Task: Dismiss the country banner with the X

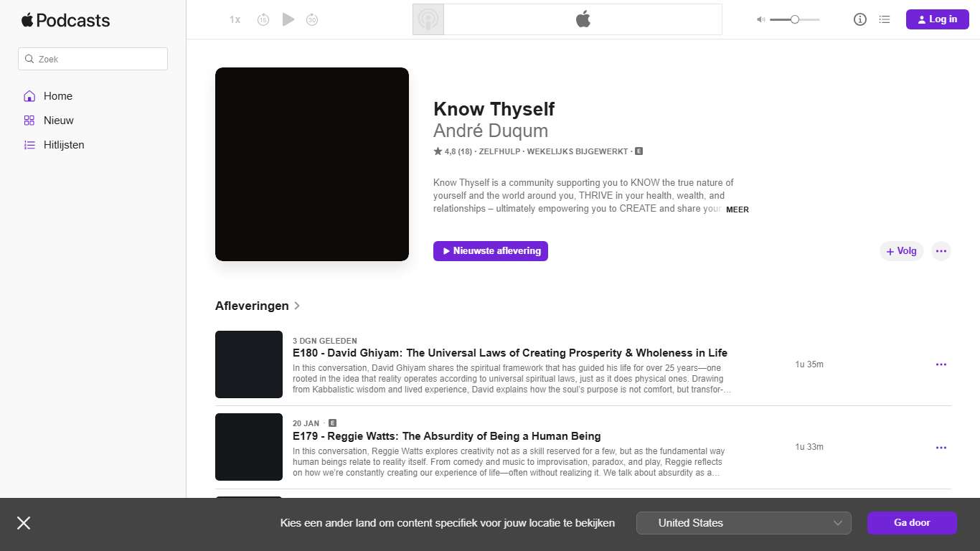Action: click(x=24, y=523)
